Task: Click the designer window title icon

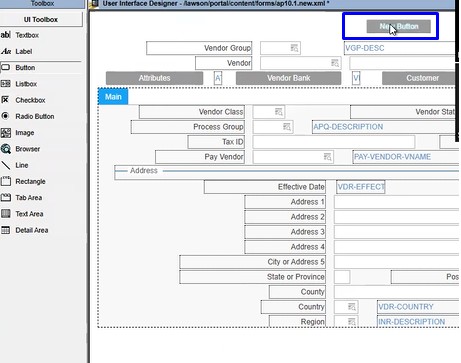Action: click(95, 4)
